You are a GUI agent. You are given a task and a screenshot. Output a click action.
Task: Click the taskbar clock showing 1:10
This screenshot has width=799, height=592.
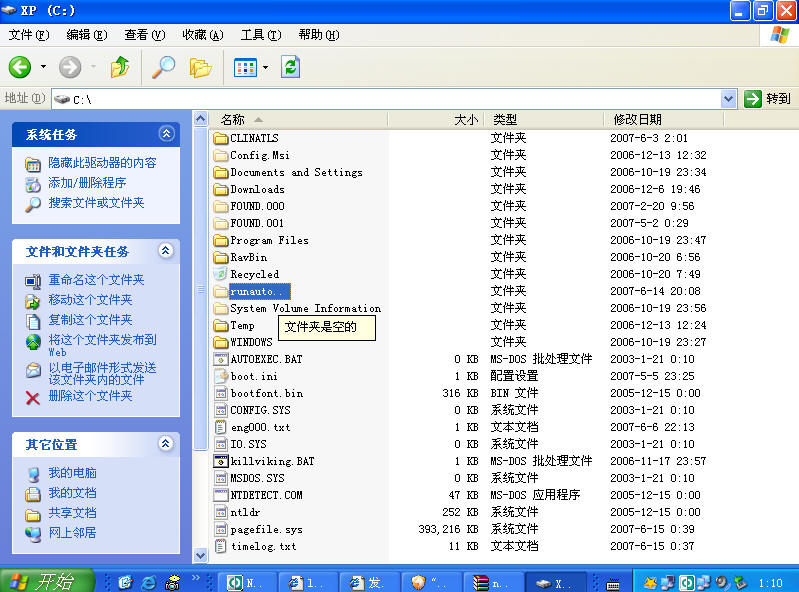(x=770, y=582)
